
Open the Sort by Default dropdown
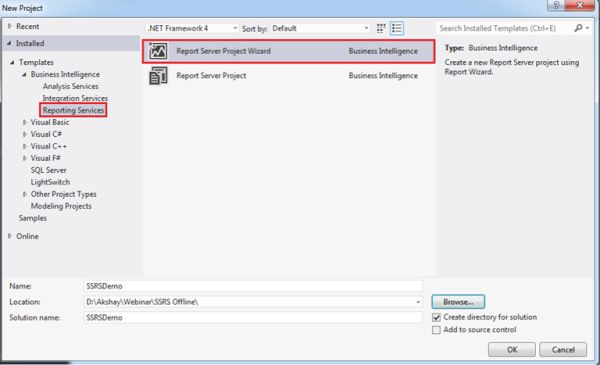[320, 28]
